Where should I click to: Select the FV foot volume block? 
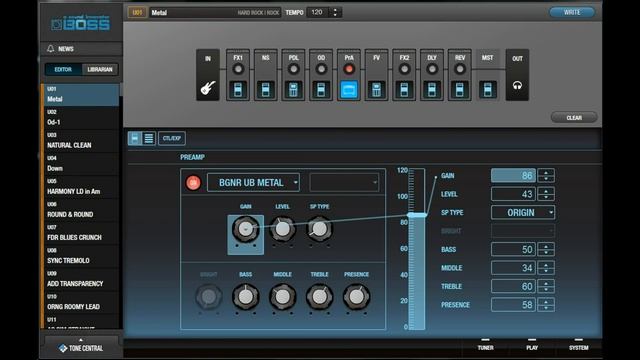point(376,75)
